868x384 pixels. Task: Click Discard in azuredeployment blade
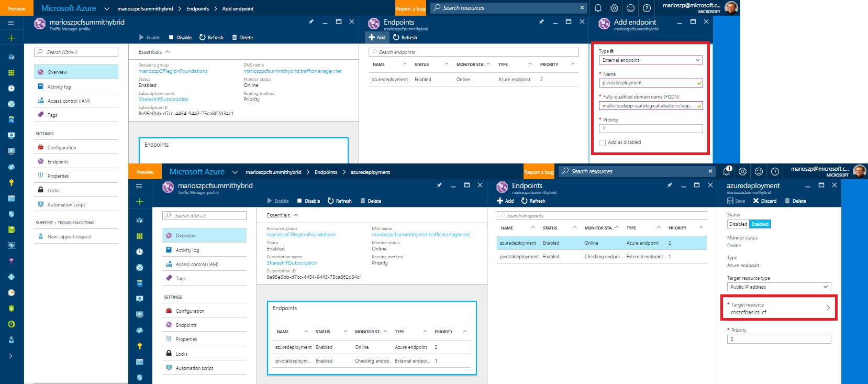pos(765,201)
